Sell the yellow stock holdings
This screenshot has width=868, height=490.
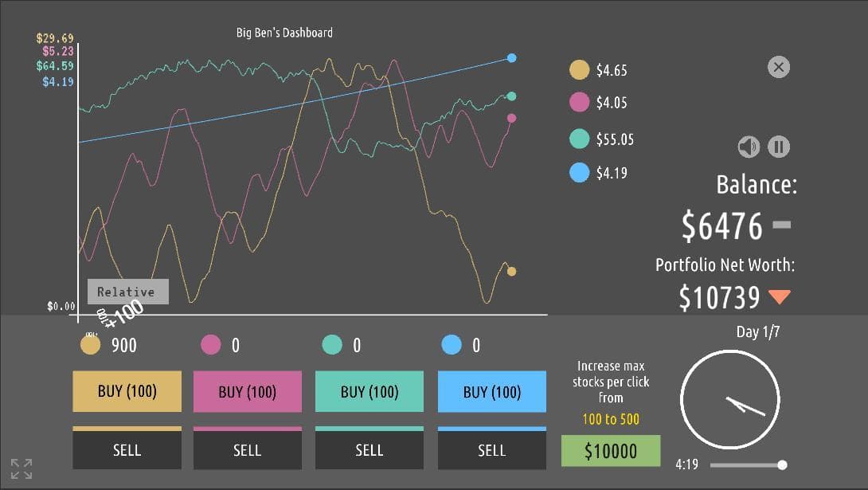(127, 449)
